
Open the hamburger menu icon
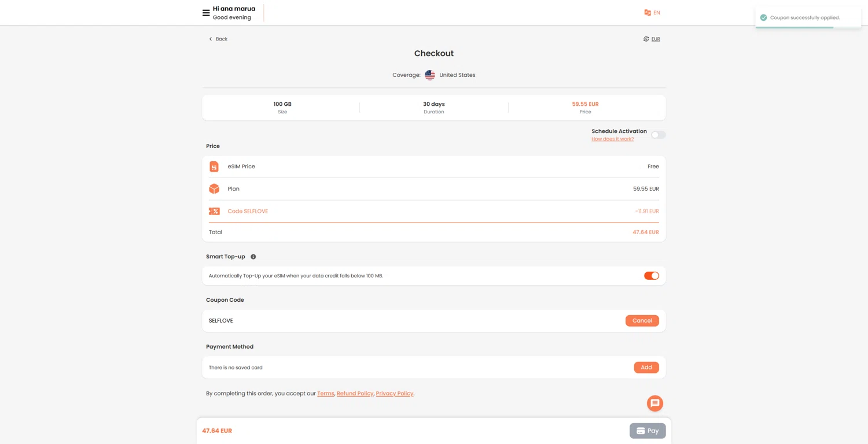click(206, 13)
